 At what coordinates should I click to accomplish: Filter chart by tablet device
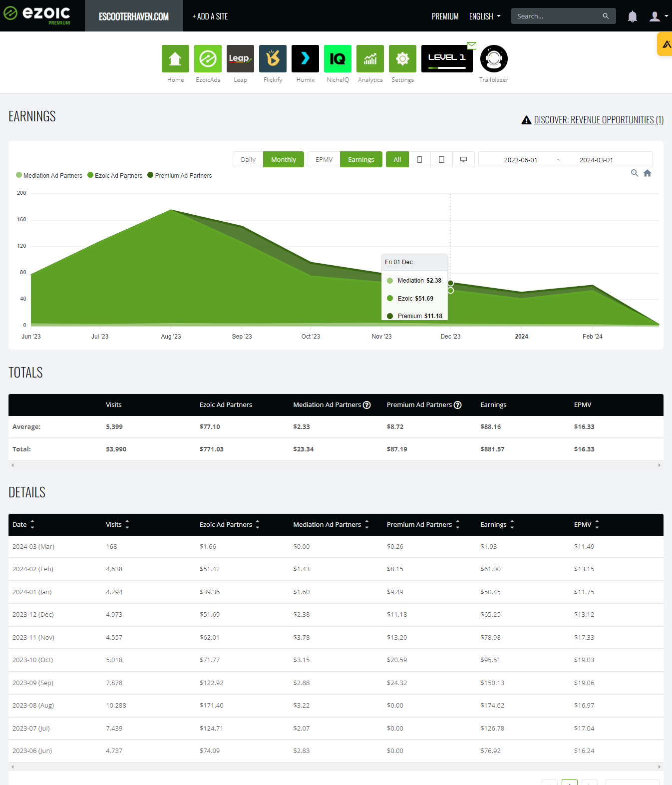442,159
